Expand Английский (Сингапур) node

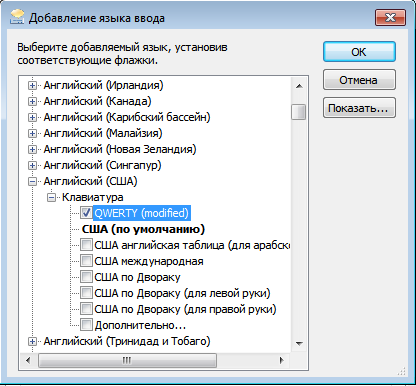click(32, 165)
